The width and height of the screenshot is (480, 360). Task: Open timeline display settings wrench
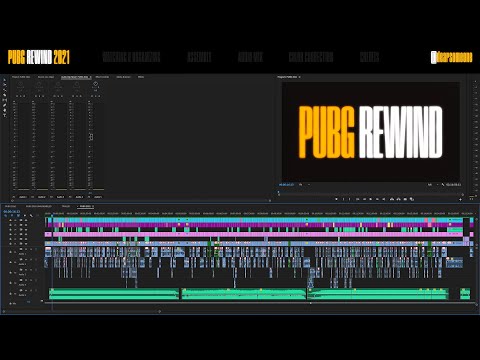pos(31,215)
